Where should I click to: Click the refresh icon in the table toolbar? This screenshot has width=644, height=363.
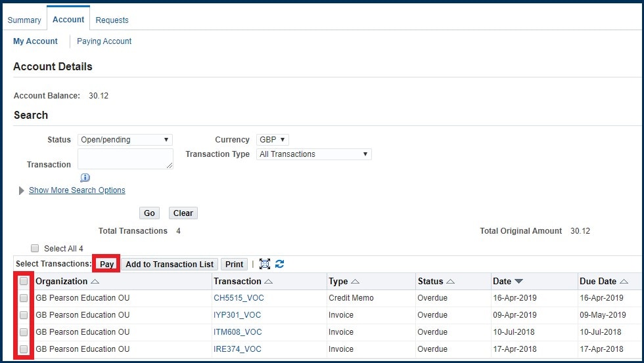pyautogui.click(x=279, y=264)
